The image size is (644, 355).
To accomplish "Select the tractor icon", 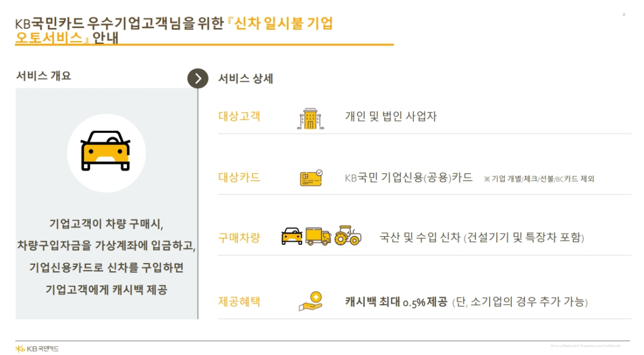I will coord(348,235).
